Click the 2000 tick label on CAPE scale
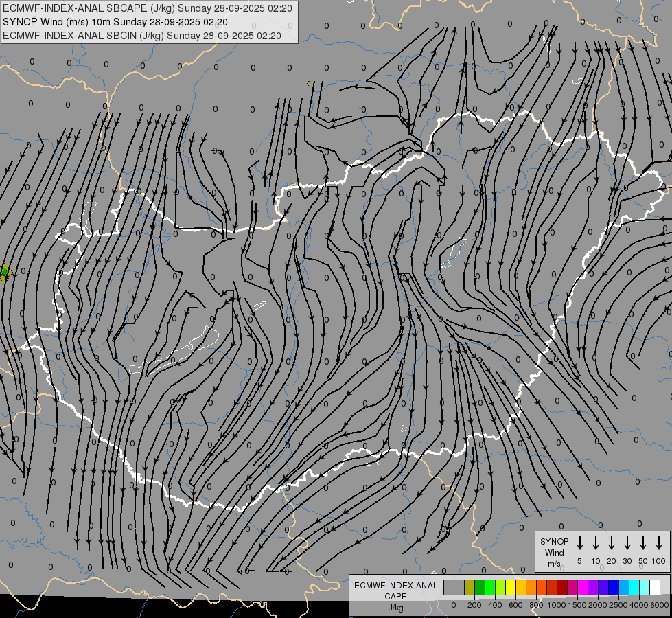672x618 pixels. click(598, 605)
